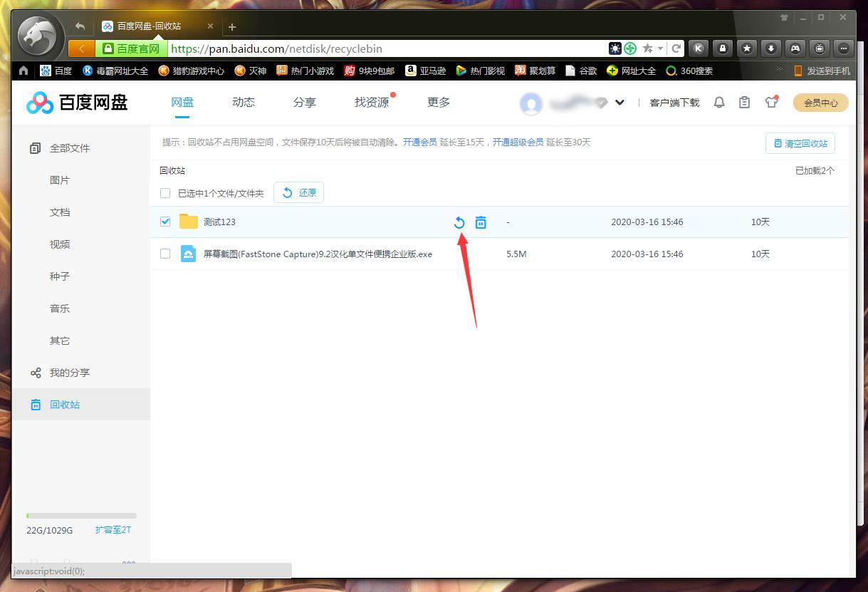Open the 找资源 menu item
The image size is (868, 592).
click(370, 102)
